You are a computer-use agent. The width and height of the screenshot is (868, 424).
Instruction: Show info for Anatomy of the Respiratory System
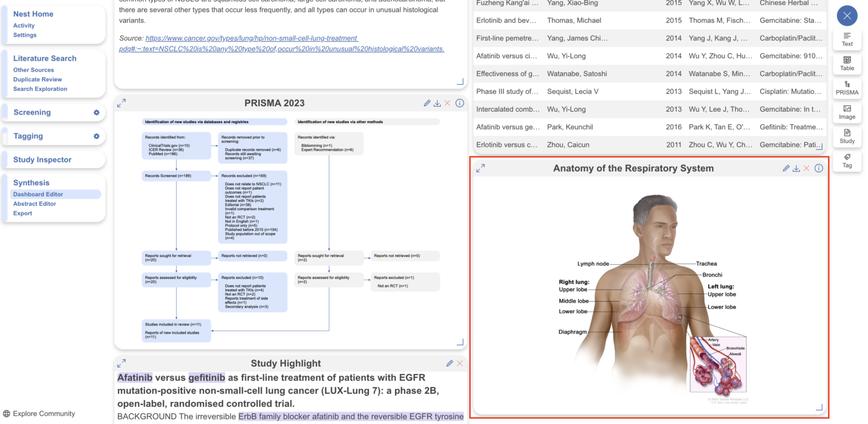coord(819,168)
